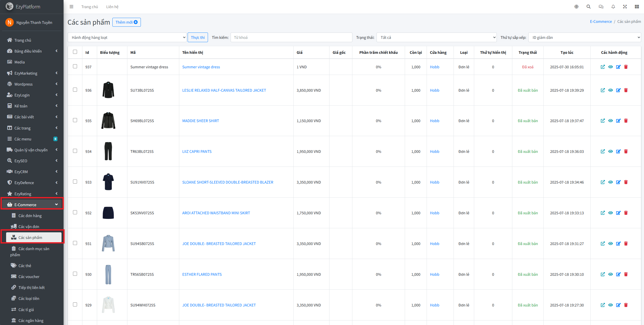
Task: Click the hamburger sidebar toggle icon
Action: [71, 7]
